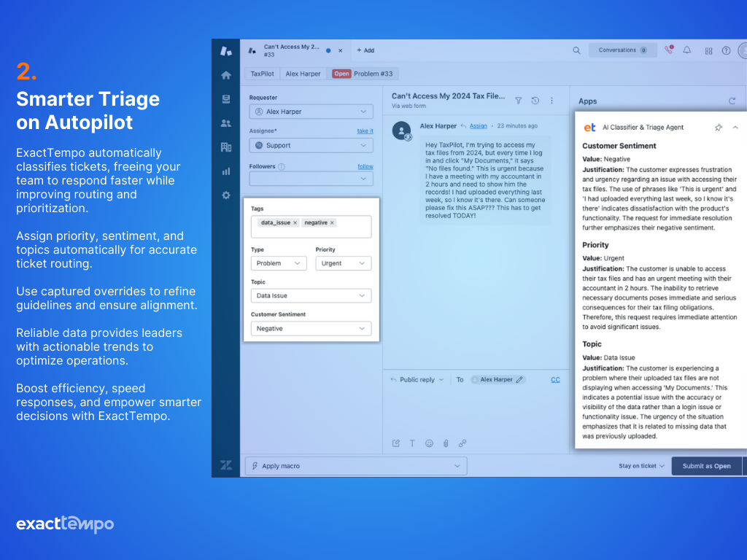Screen dimensions: 747x560
Task: Click the CC link
Action: tap(555, 379)
